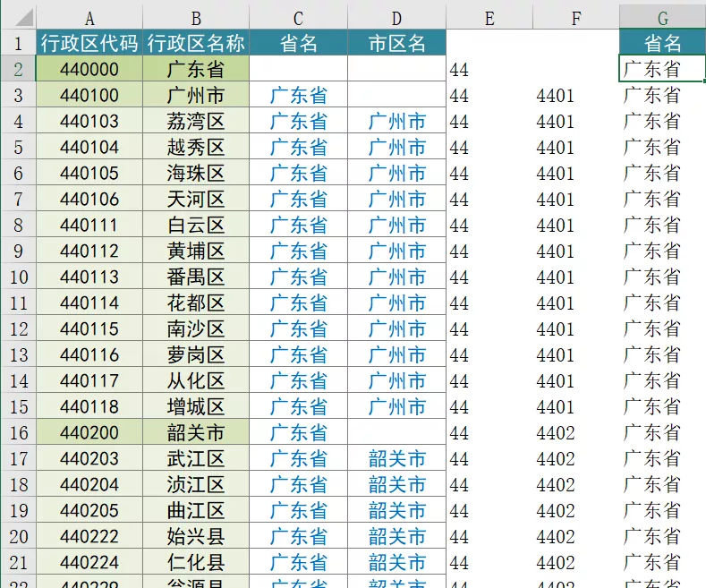Click cell 4402 in row 21 column F
Viewport: 706px width, 588px height.
click(x=576, y=562)
